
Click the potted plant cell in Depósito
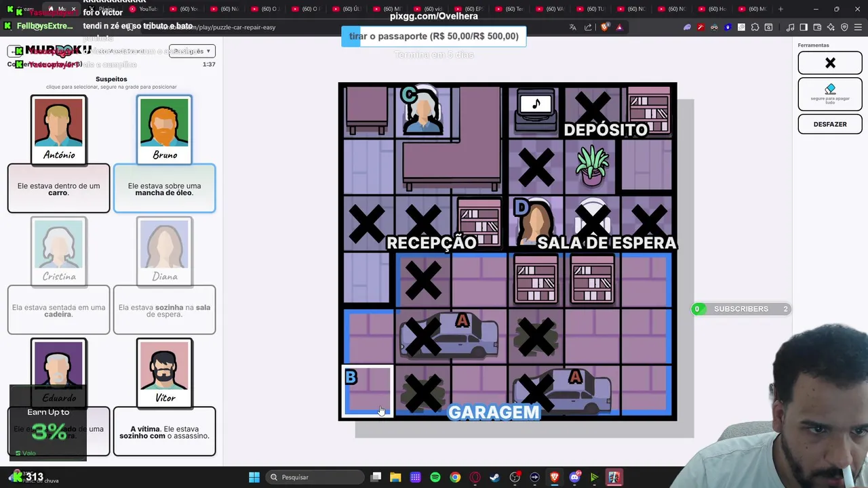tap(592, 166)
